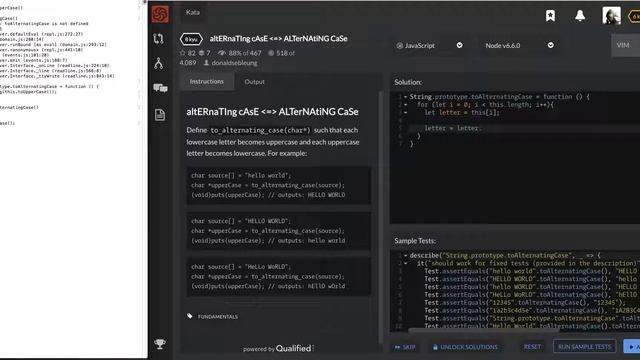Open the Codewars logo home icon
The height and width of the screenshot is (360, 640).
(160, 14)
